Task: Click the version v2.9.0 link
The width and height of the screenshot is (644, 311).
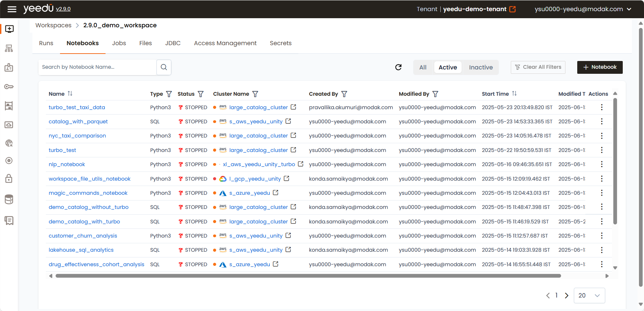Action: point(63,9)
